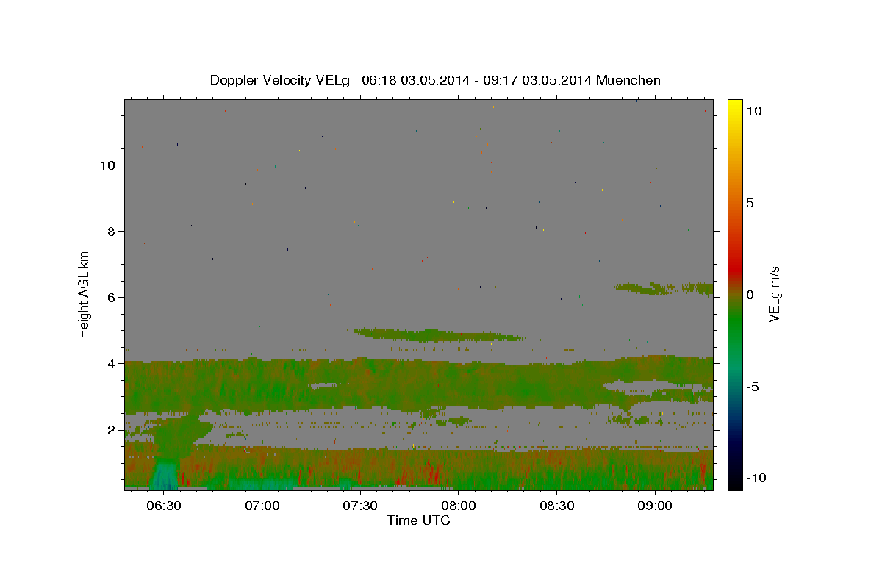
Task: Click the 06:30 time tick label
Action: (163, 506)
